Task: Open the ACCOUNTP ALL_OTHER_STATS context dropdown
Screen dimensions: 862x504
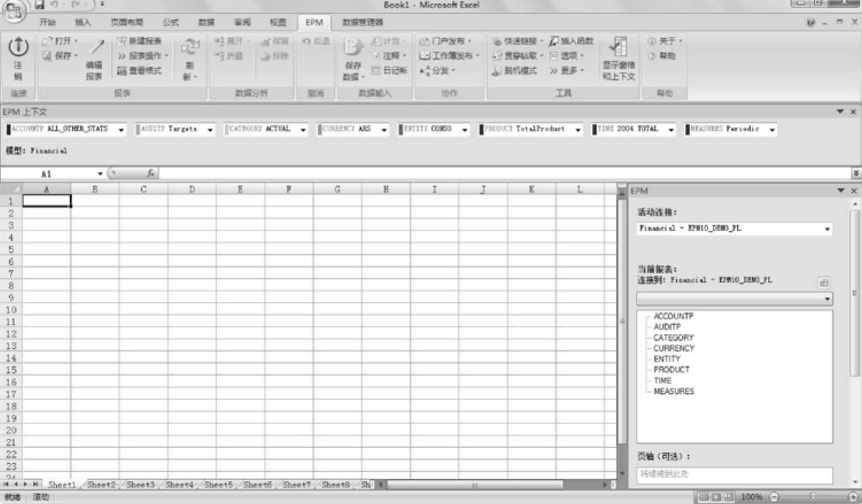Action: pos(121,130)
